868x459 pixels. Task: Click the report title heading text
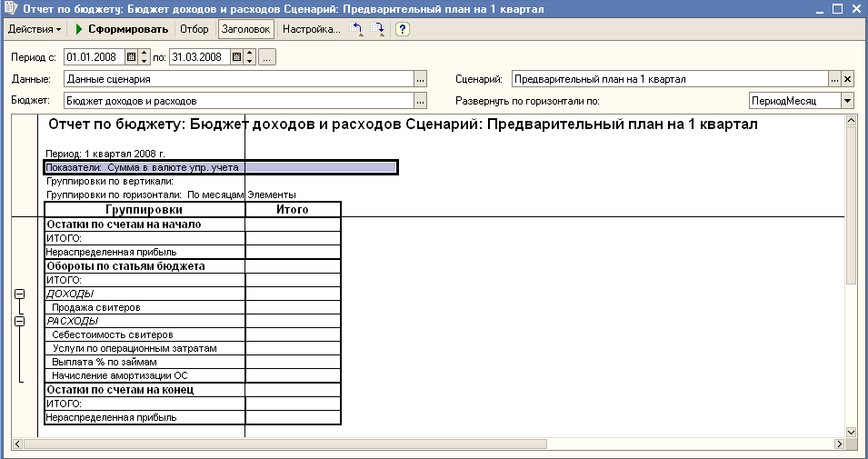tap(403, 125)
